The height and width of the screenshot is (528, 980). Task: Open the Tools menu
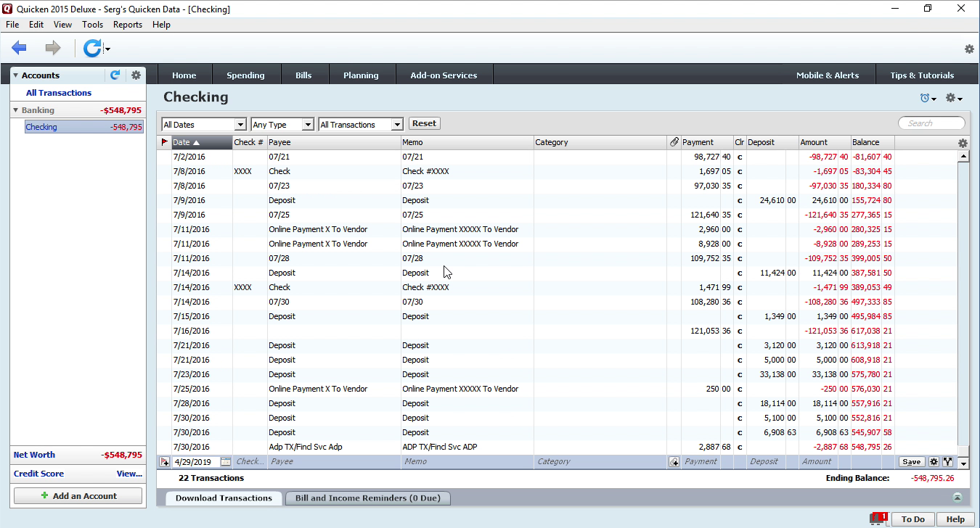click(x=92, y=25)
